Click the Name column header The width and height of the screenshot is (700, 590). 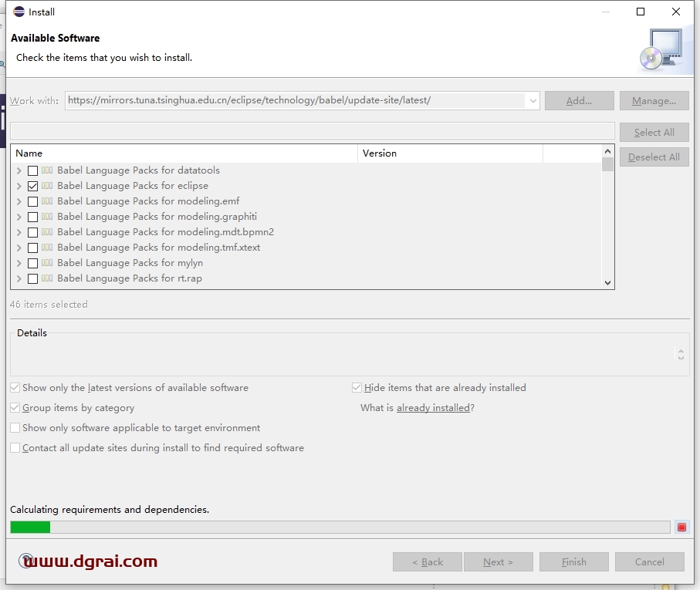click(184, 153)
